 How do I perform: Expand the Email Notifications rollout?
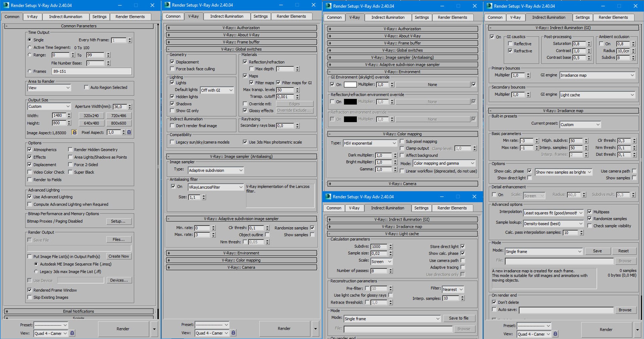pyautogui.click(x=78, y=311)
